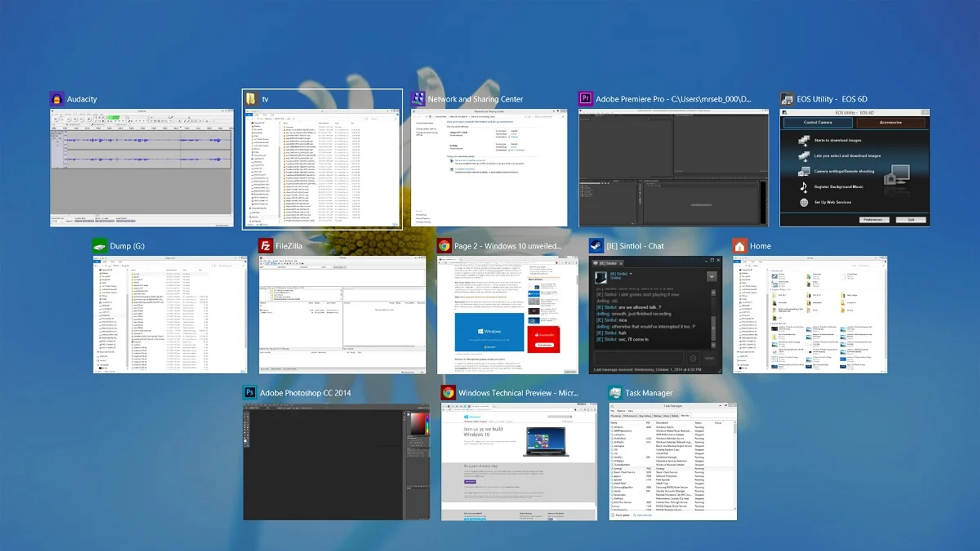Open the dropdown arrow button in Steam chat header
This screenshot has height=551, width=980.
(x=712, y=277)
